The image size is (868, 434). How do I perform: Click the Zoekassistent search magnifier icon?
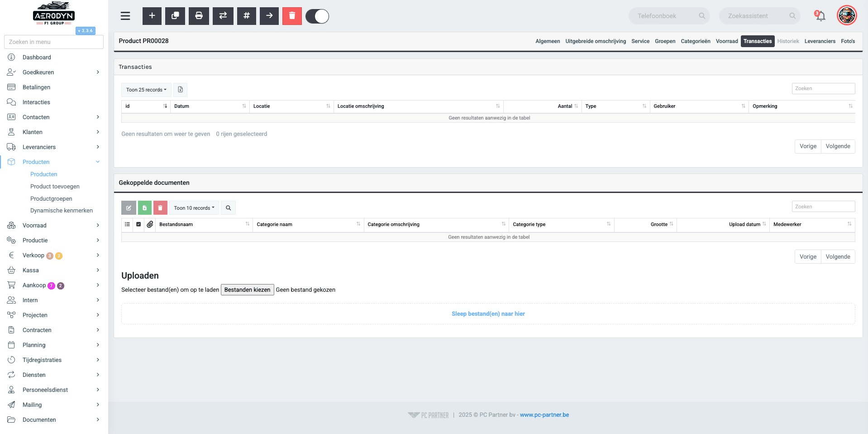(x=792, y=16)
